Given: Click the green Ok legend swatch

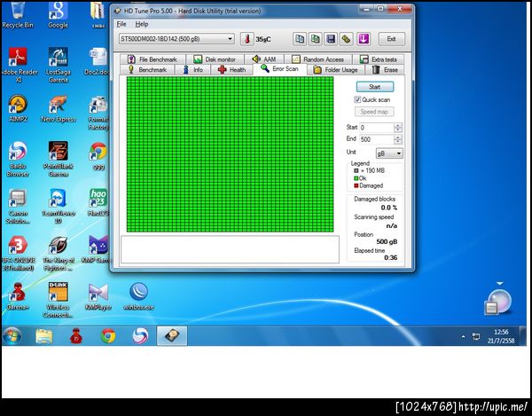Looking at the screenshot, I should tap(356, 178).
